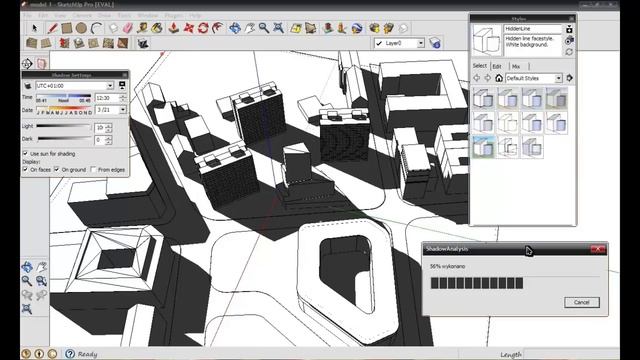Navigate back in the Styles browser
Screen dimensions: 640x360
(476, 78)
